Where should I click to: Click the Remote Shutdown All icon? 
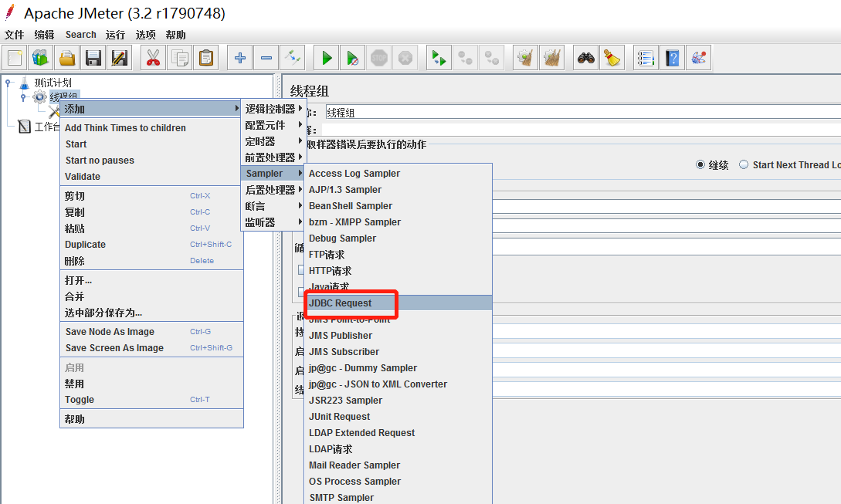pos(491,58)
